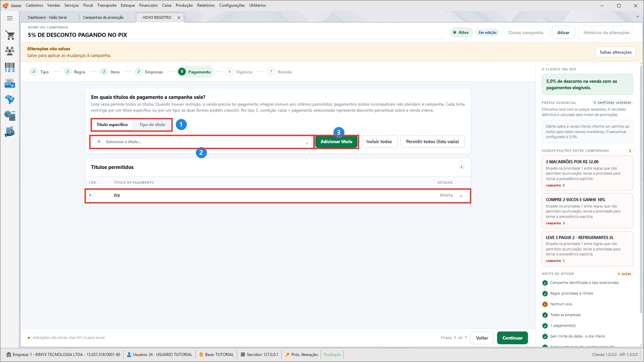Screen dimensions: 644x362
Task: Open the NFS-e invoice icon
Action: coord(10,84)
